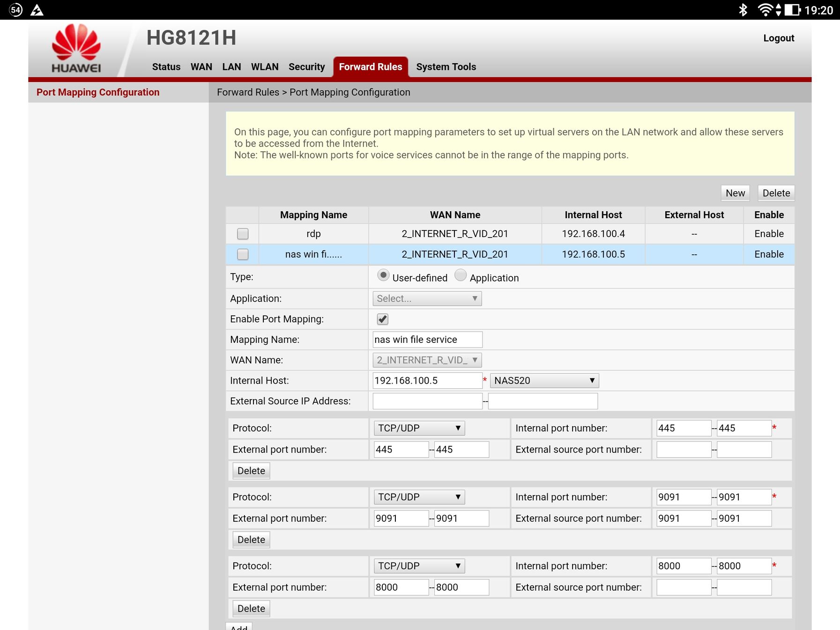
Task: Open the LAN menu
Action: tap(231, 67)
